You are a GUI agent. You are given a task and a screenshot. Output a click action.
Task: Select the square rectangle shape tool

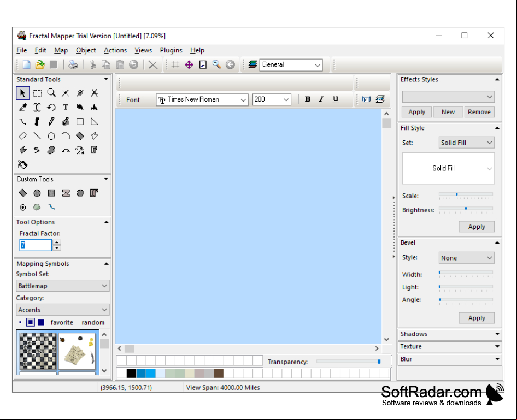[80, 122]
